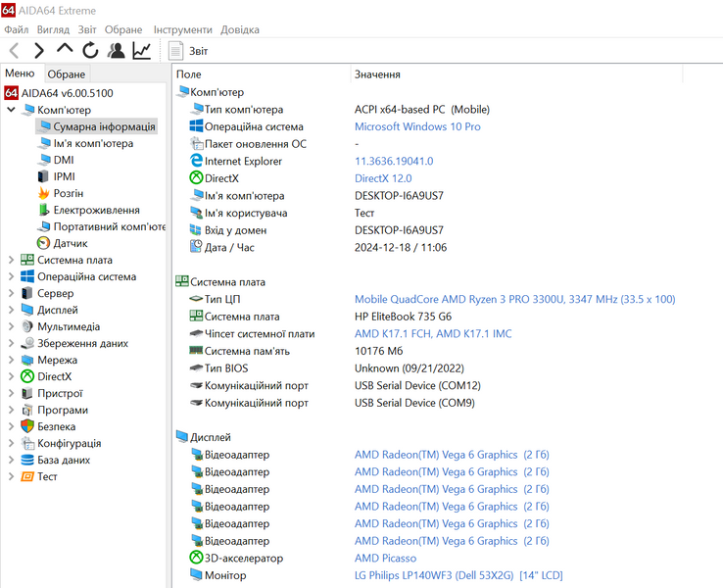Click the user silhouette toolbar icon
The image size is (723, 588).
117,50
